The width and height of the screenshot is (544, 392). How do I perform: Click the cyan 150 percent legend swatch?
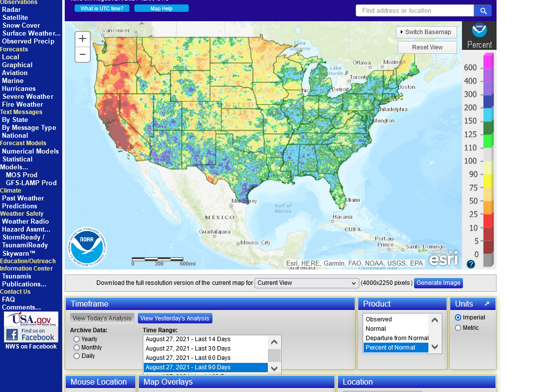click(488, 115)
